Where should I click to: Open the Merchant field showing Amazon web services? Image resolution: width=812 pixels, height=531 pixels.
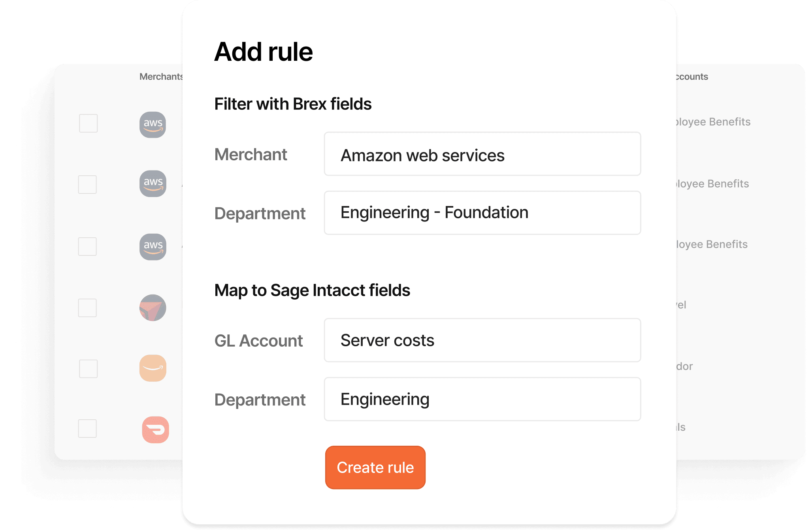[482, 154]
